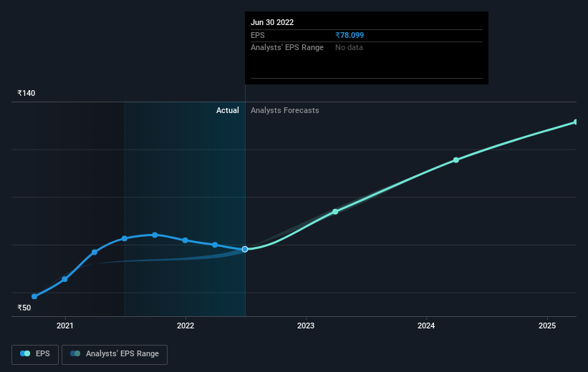Click the first EPS data point near ₹50

pyautogui.click(x=34, y=296)
